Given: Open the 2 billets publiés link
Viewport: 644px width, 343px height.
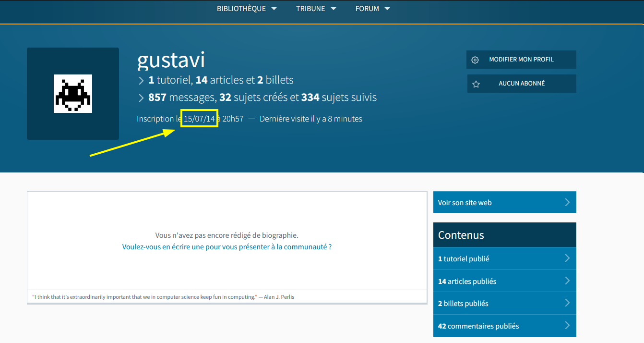Looking at the screenshot, I should pyautogui.click(x=504, y=303).
